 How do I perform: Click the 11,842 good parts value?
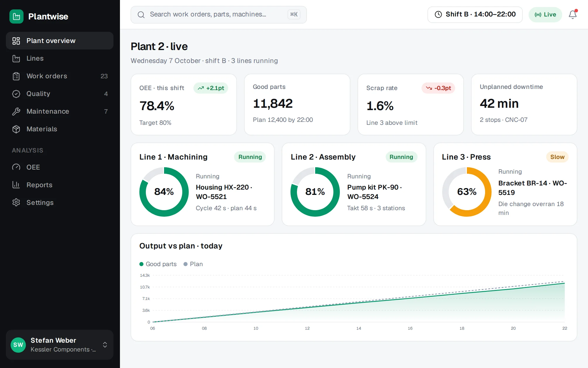[273, 103]
